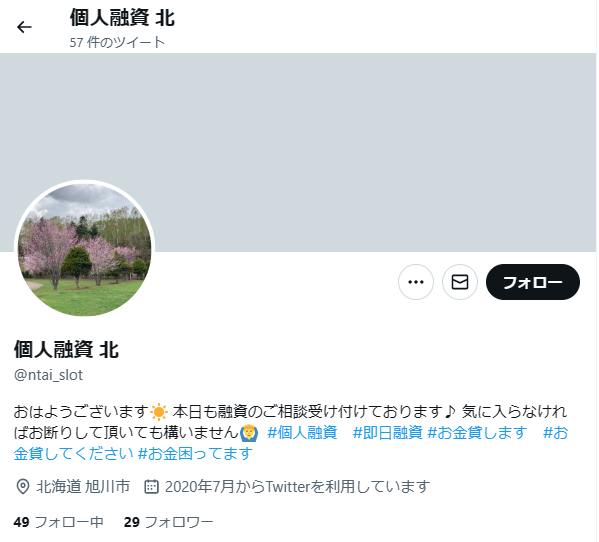Click the sun emoji in the bio
This screenshot has height=542, width=599.
pos(159,413)
